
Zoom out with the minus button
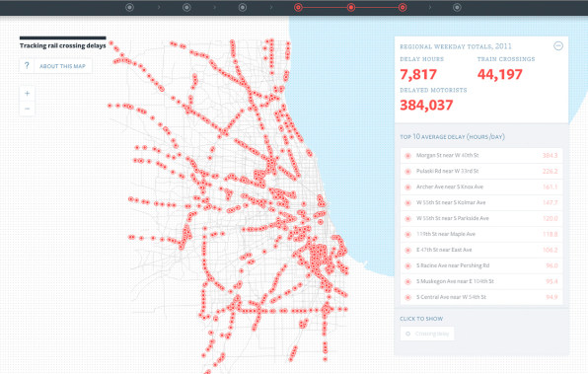click(x=27, y=109)
